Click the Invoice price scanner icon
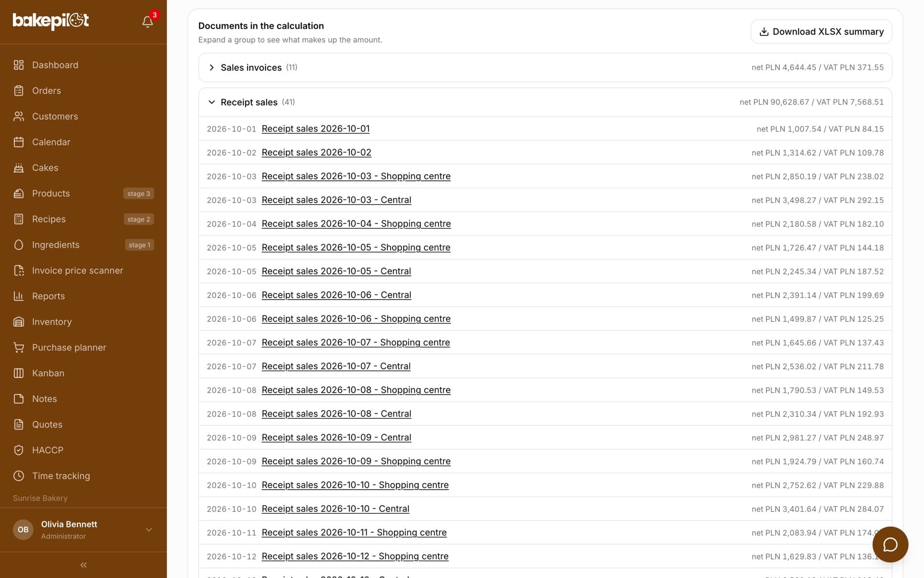 18,270
